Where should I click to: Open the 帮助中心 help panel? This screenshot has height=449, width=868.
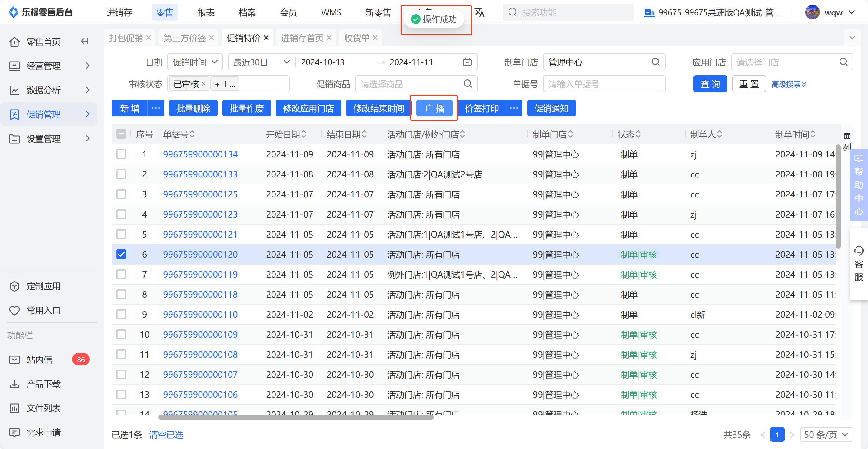859,185
